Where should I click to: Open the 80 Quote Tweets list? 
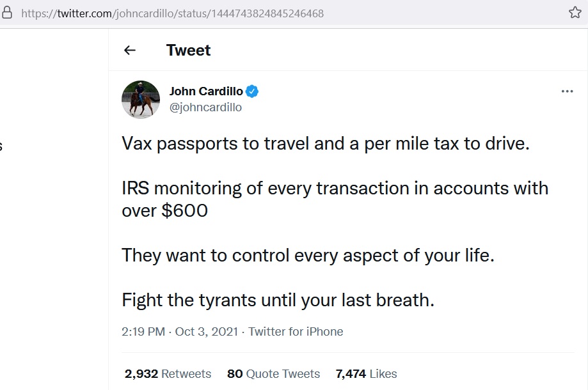(x=273, y=374)
